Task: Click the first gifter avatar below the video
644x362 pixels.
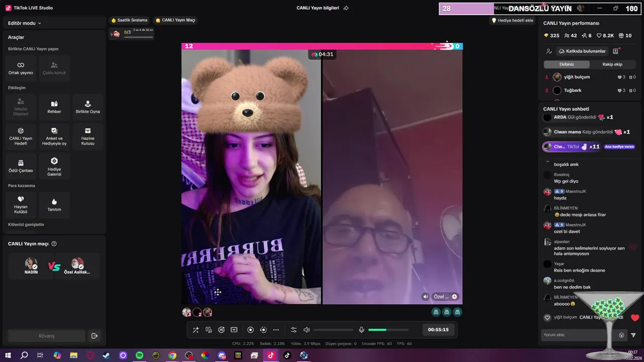Action: [x=187, y=312]
